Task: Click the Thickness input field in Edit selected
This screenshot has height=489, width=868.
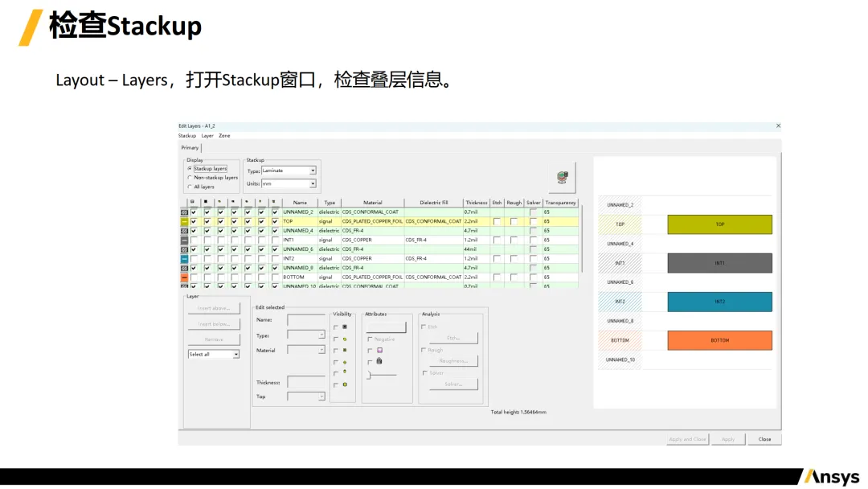Action: pyautogui.click(x=306, y=383)
